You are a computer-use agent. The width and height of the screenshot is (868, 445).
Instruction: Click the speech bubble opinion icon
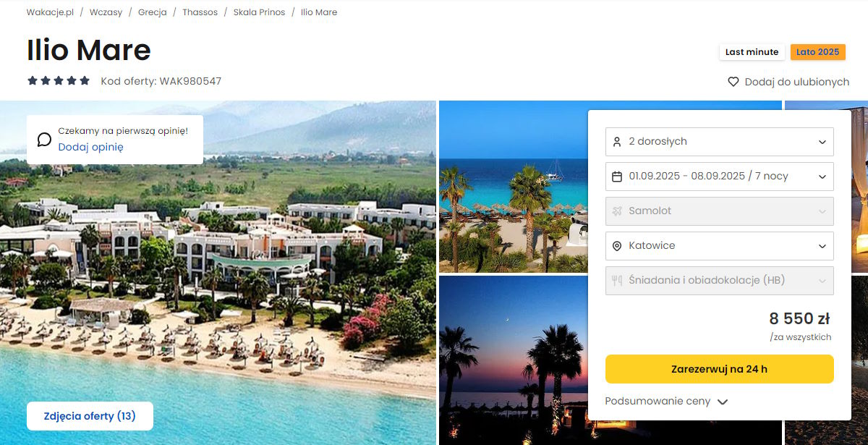44,139
